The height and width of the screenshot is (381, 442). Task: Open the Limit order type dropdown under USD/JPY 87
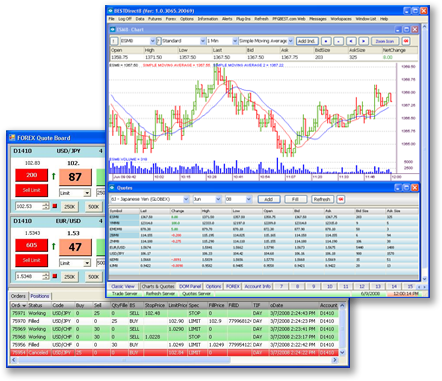click(x=87, y=193)
